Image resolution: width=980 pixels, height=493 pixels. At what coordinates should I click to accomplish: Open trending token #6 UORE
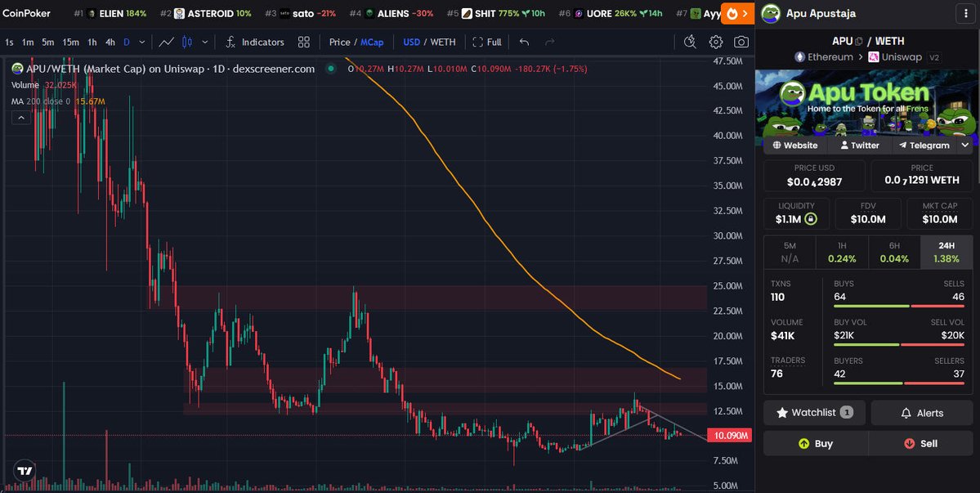(610, 13)
